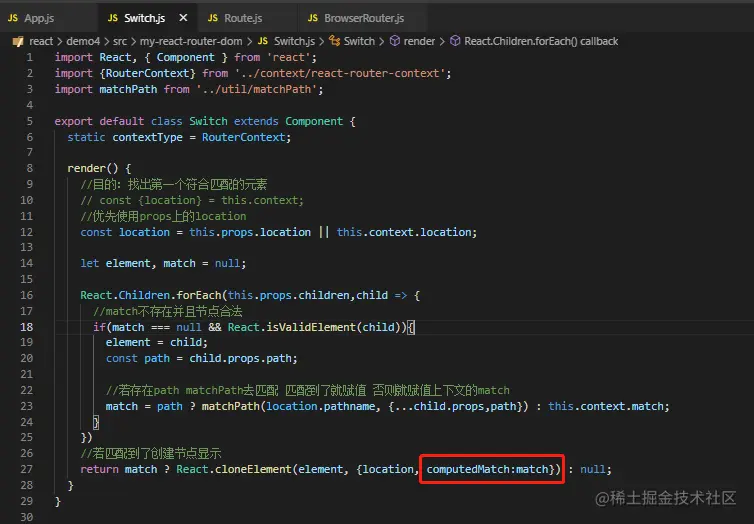Click 'isValidElement' on line 18
The height and width of the screenshot is (524, 754).
tap(311, 327)
